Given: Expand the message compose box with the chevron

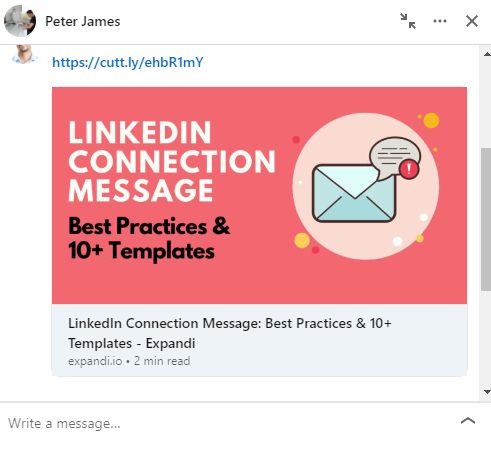Looking at the screenshot, I should click(x=468, y=421).
